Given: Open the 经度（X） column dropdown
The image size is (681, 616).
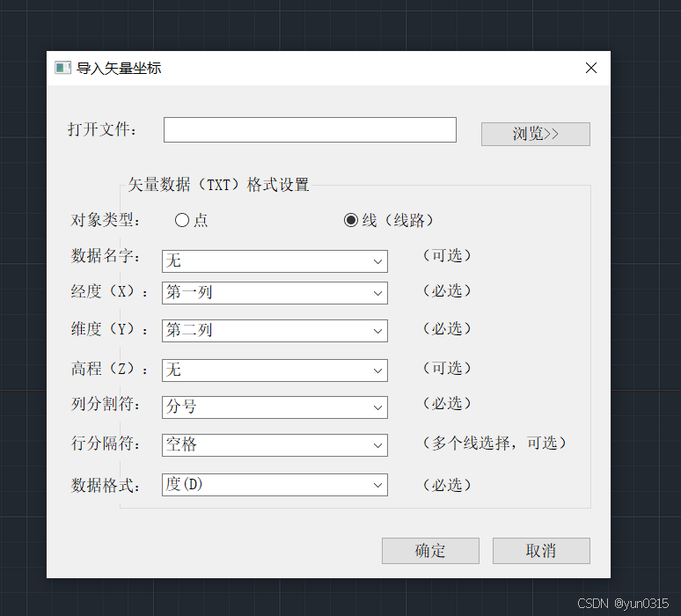Looking at the screenshot, I should (275, 293).
